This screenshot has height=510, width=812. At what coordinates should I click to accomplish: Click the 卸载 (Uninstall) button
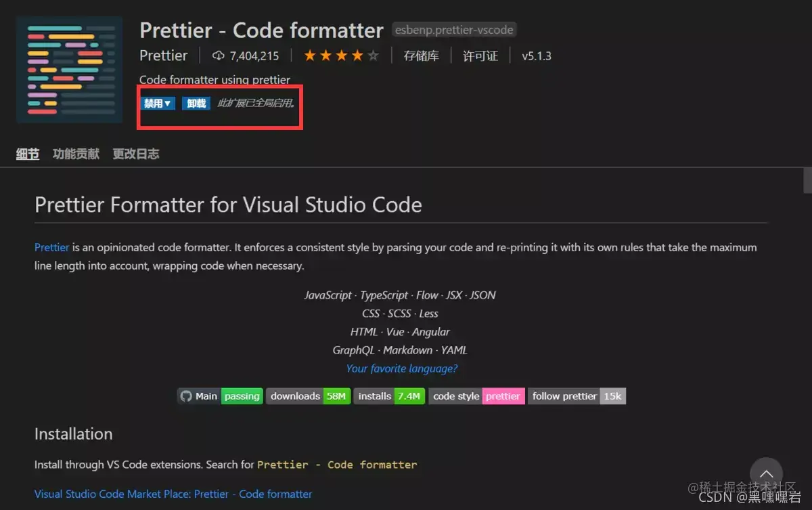(196, 104)
